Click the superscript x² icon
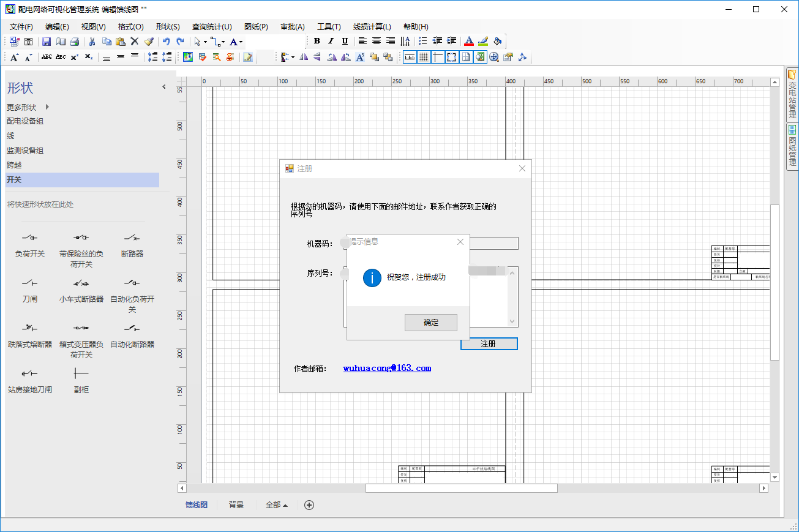This screenshot has width=799, height=532. pyautogui.click(x=75, y=57)
